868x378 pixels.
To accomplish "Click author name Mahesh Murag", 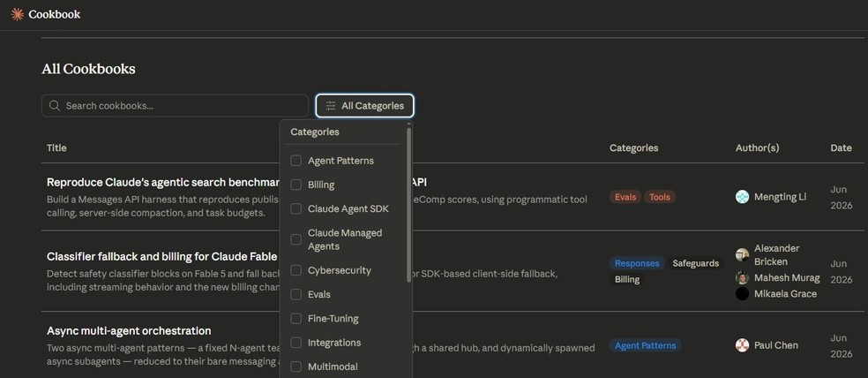I will [x=787, y=277].
